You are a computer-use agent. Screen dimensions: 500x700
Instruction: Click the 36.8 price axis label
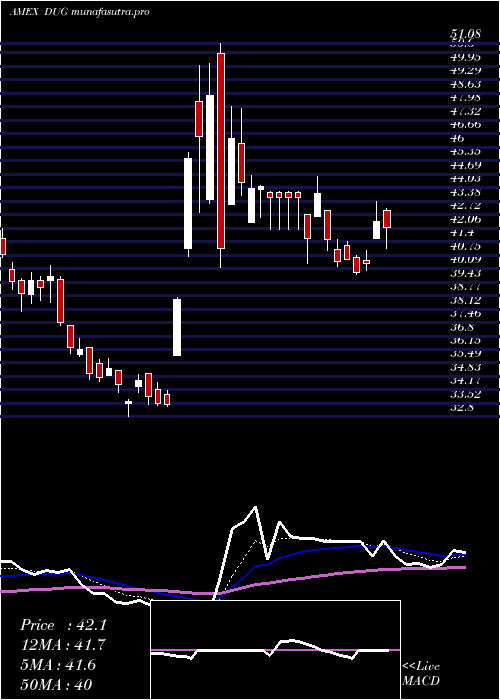pyautogui.click(x=462, y=327)
